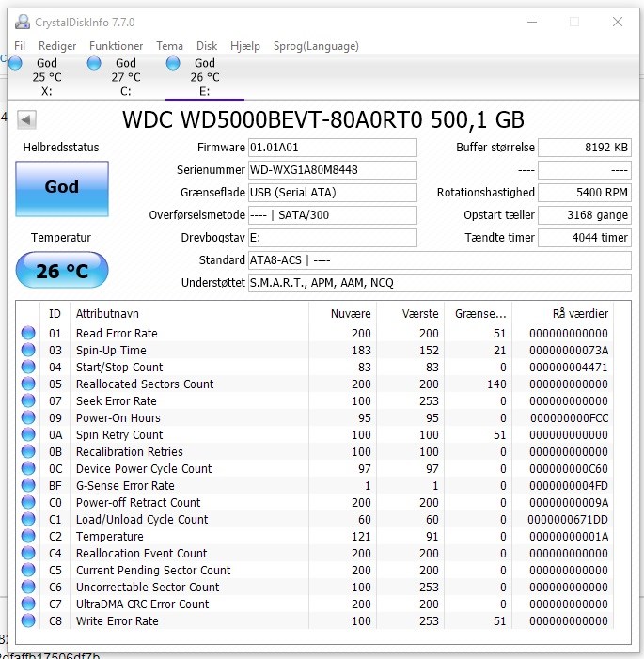Click the blue God health status button
The image size is (644, 659).
click(62, 189)
